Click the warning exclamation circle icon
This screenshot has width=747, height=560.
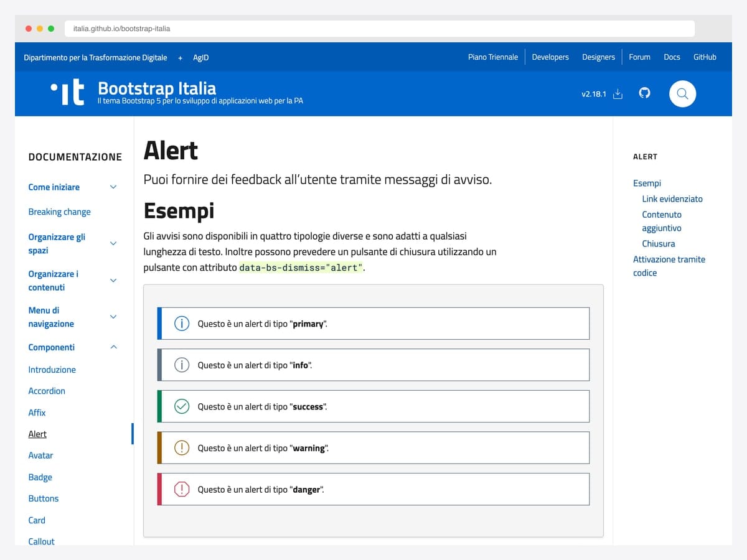[181, 448]
